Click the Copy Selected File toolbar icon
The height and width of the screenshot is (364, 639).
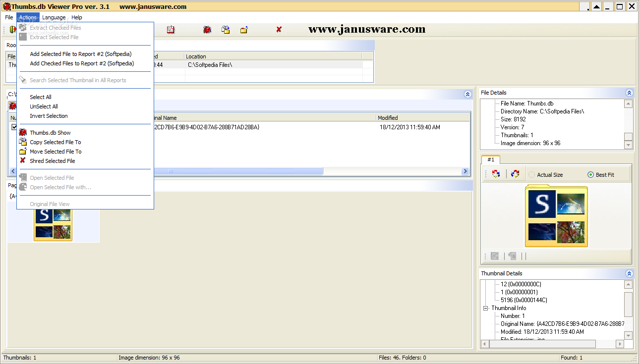coord(226,30)
